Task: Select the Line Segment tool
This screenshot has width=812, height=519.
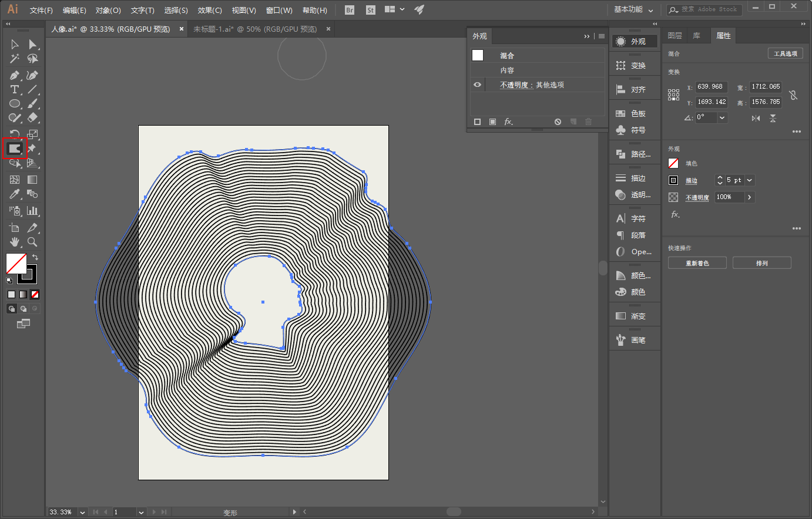Action: point(33,89)
